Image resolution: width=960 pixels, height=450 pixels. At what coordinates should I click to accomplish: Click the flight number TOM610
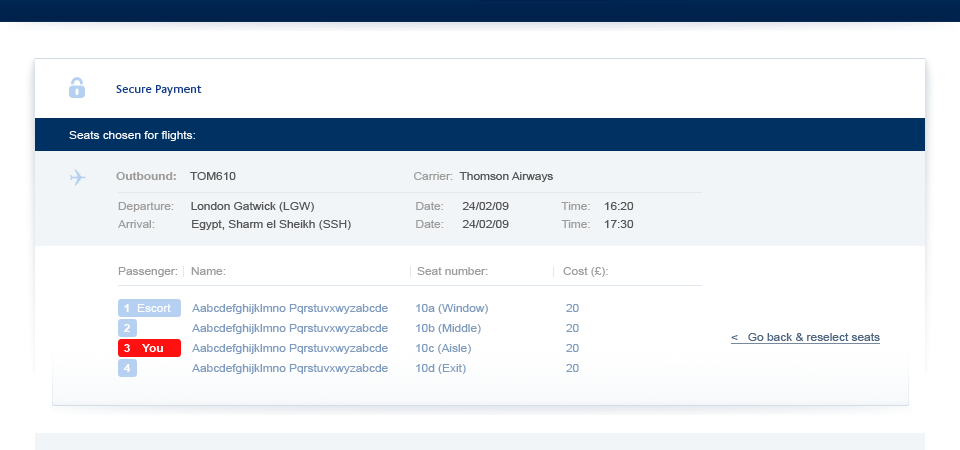213,176
